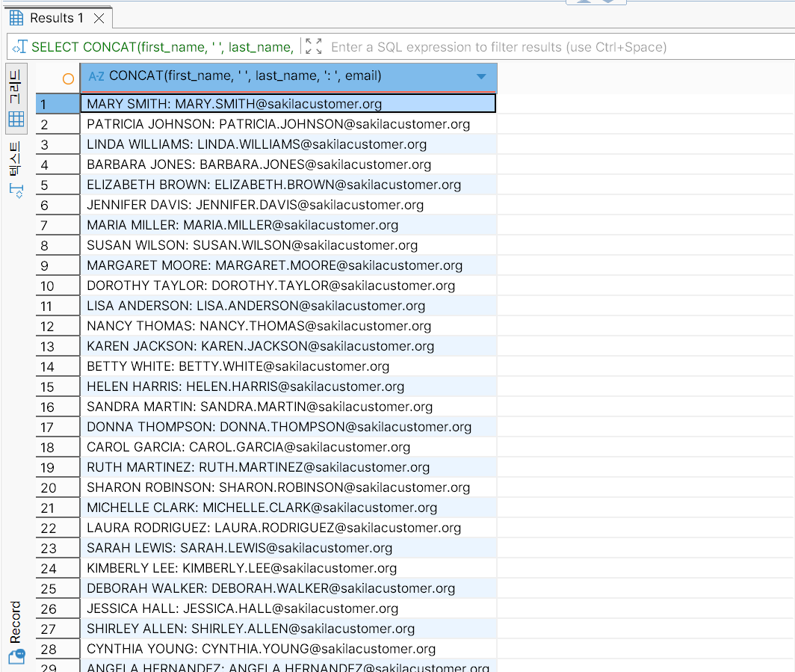Screen dimensions: 795x672
Task: Select row number 12 header
Action: 58,326
